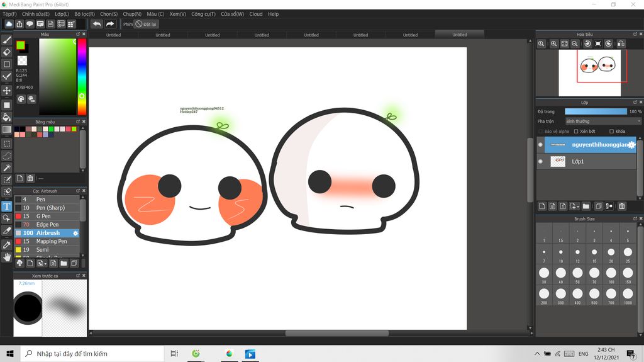
Task: Toggle visibility of nguyenthihuonggiang layer
Action: [x=540, y=144]
